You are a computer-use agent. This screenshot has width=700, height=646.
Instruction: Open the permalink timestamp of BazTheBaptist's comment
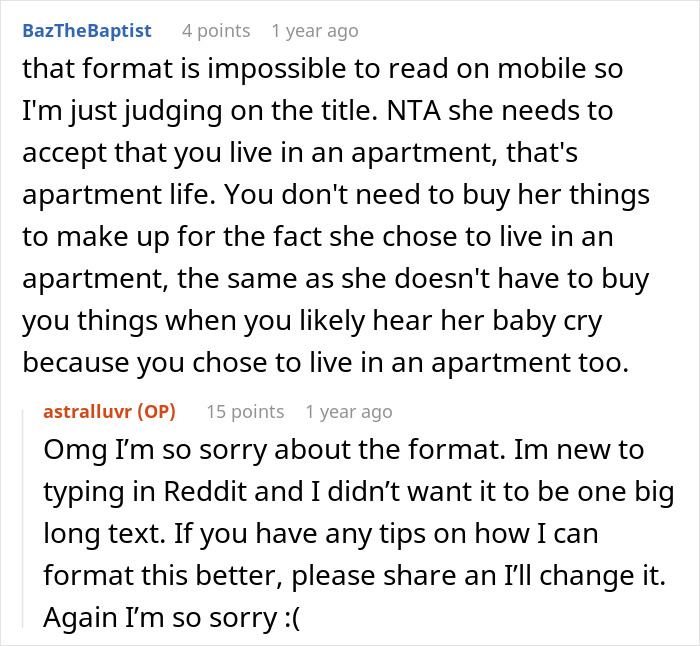[x=315, y=31]
